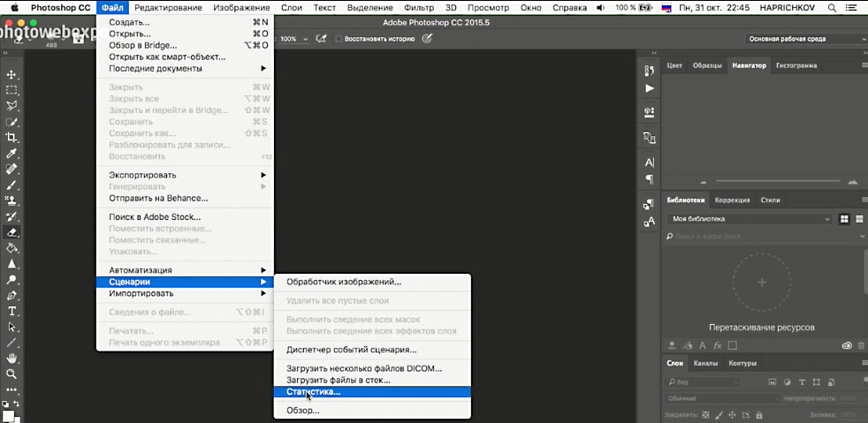Switch Libraries to grid view

pyautogui.click(x=844, y=219)
